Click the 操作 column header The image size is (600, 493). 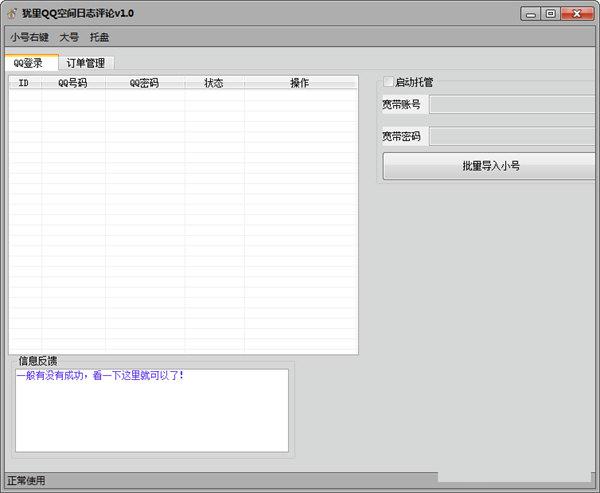coord(300,83)
